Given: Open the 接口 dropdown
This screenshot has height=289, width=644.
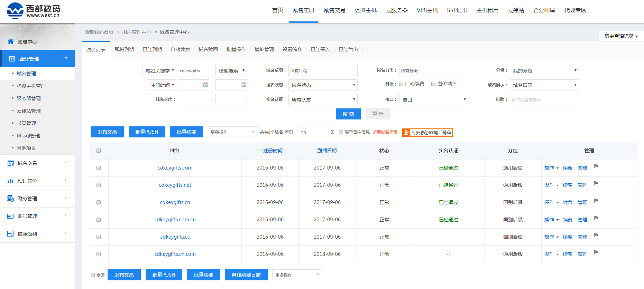Looking at the screenshot, I should coord(434,99).
